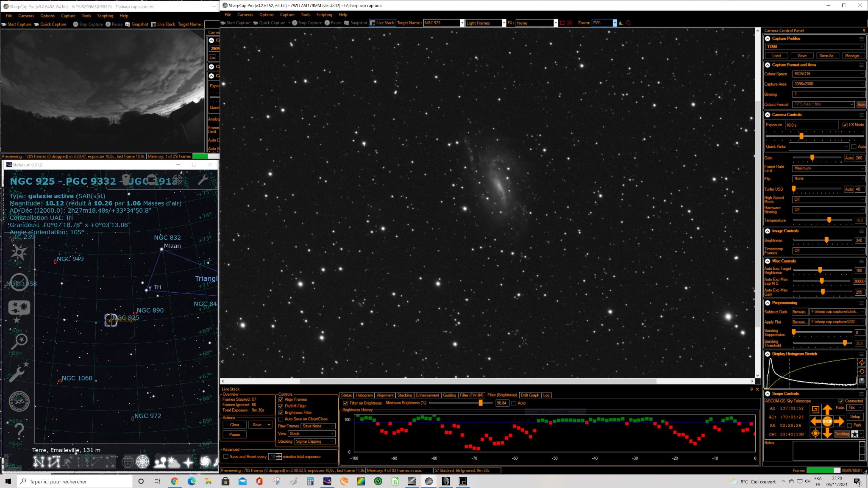The image size is (868, 488).
Task: Open Microsoft Edge from the taskbar
Action: pyautogui.click(x=191, y=481)
